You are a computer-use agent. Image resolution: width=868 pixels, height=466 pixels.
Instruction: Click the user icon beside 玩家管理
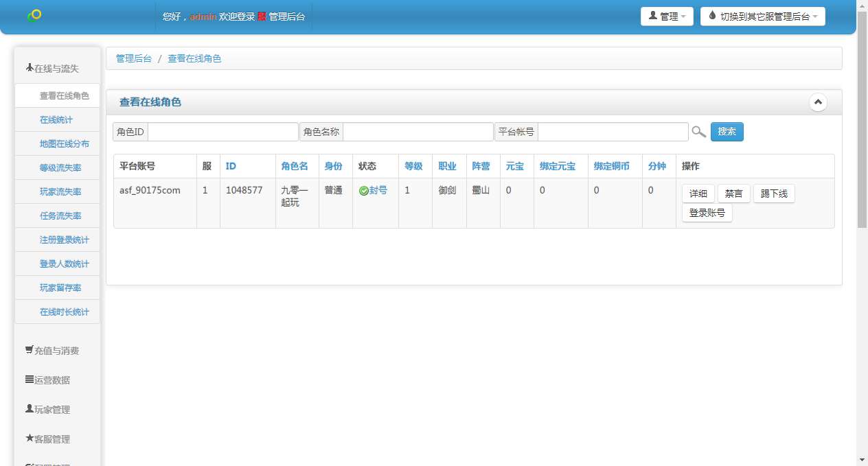(28, 409)
